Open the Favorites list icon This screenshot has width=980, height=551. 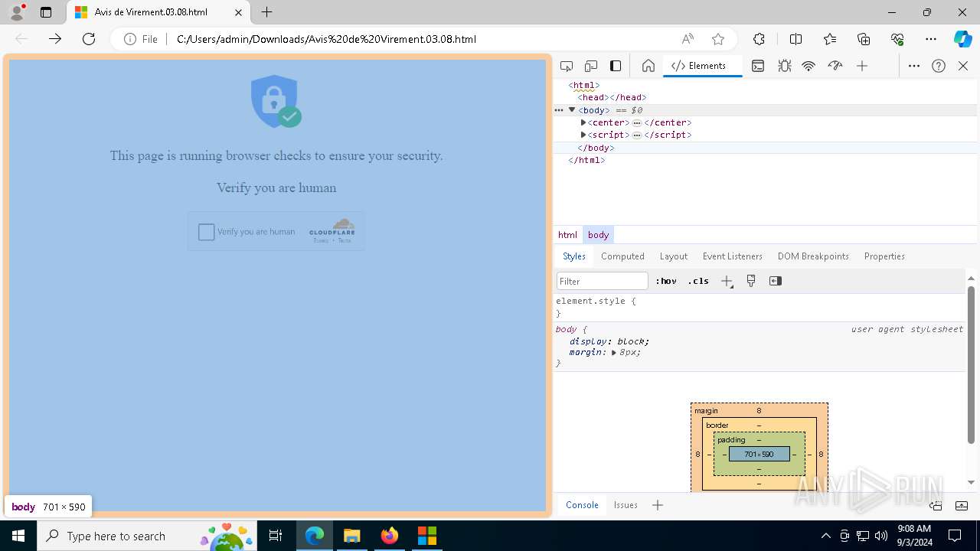[x=830, y=39]
